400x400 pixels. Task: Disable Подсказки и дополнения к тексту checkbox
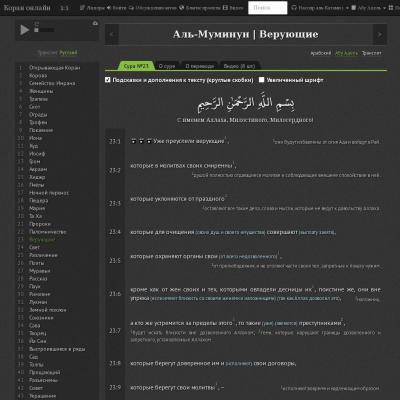pos(108,80)
